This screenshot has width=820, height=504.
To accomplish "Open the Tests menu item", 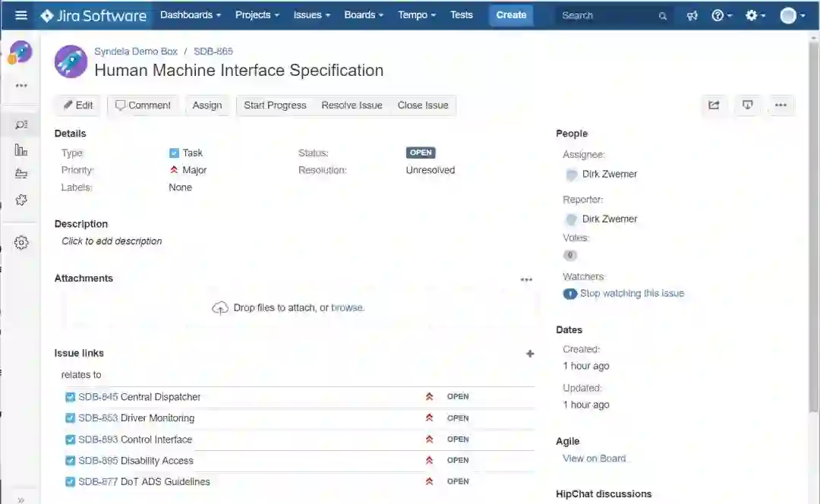I will click(462, 15).
